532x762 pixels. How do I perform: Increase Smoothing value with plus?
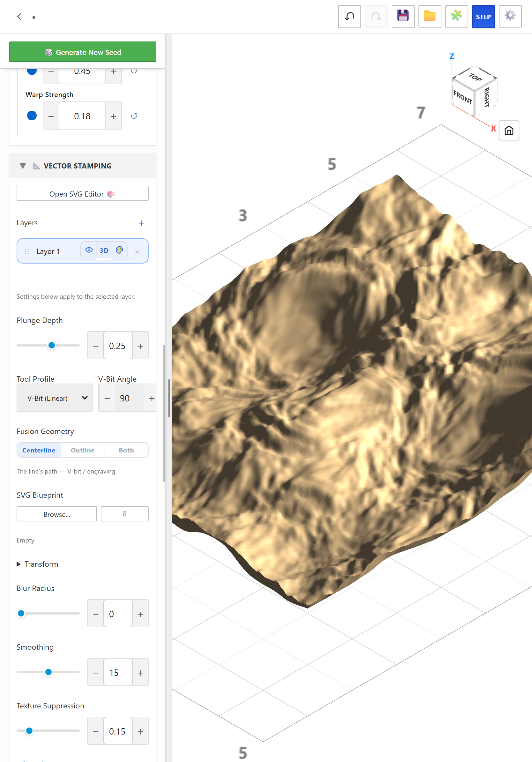click(140, 673)
